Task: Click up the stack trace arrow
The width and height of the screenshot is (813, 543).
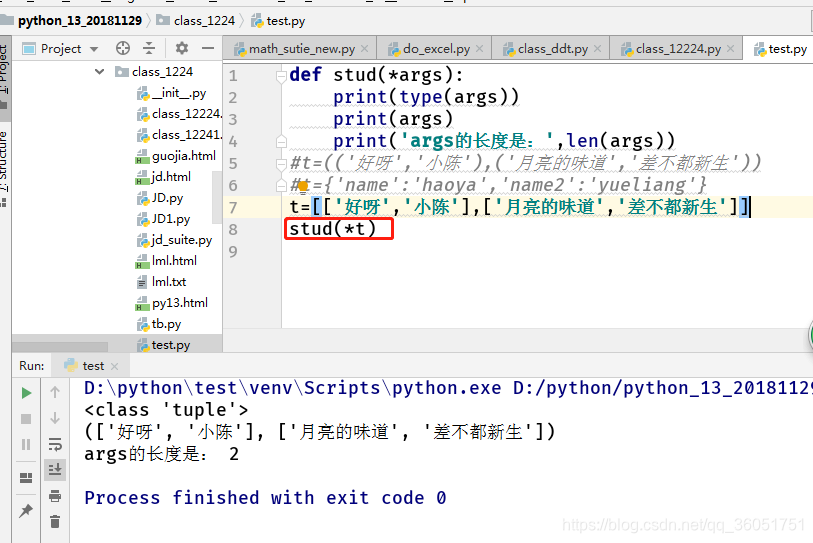Action: (55, 392)
